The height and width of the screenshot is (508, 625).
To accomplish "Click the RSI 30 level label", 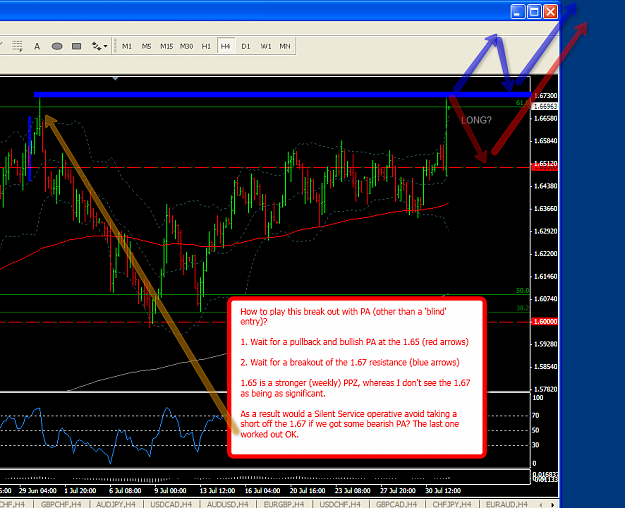I will tap(536, 445).
